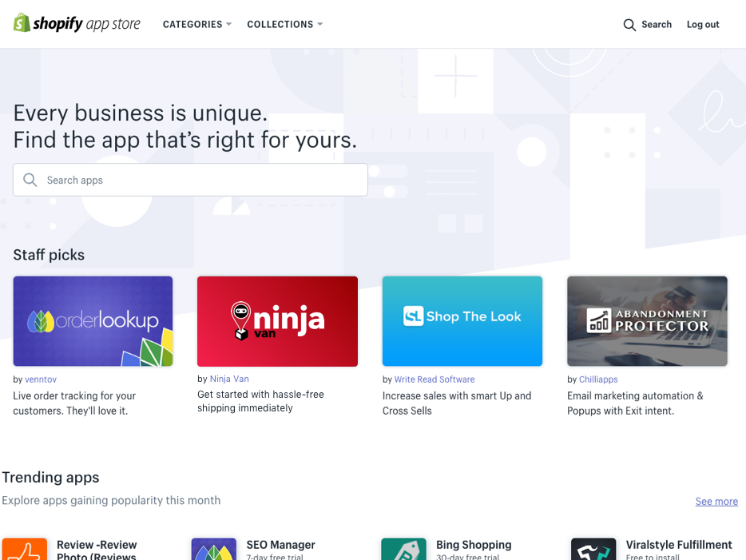746x560 pixels.
Task: Click the header search magnifier icon
Action: coord(629,25)
